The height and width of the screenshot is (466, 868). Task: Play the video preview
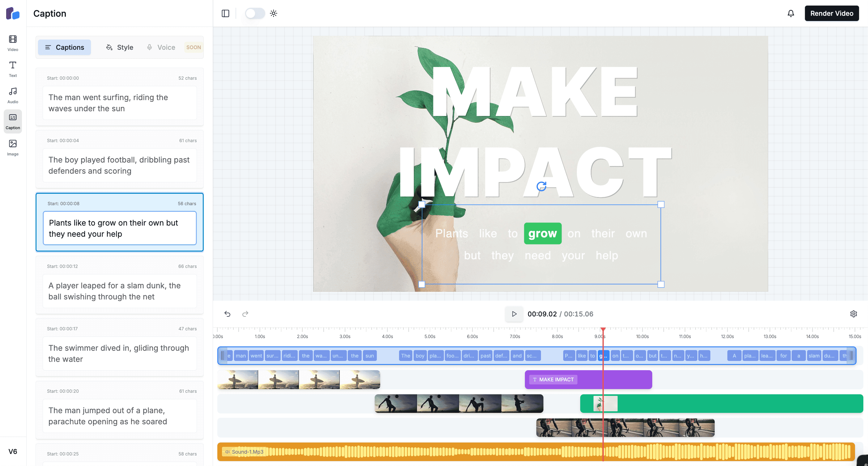point(514,314)
